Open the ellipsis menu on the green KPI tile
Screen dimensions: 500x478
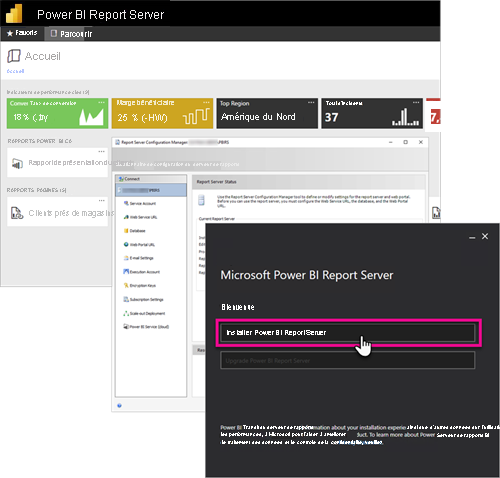pos(102,103)
